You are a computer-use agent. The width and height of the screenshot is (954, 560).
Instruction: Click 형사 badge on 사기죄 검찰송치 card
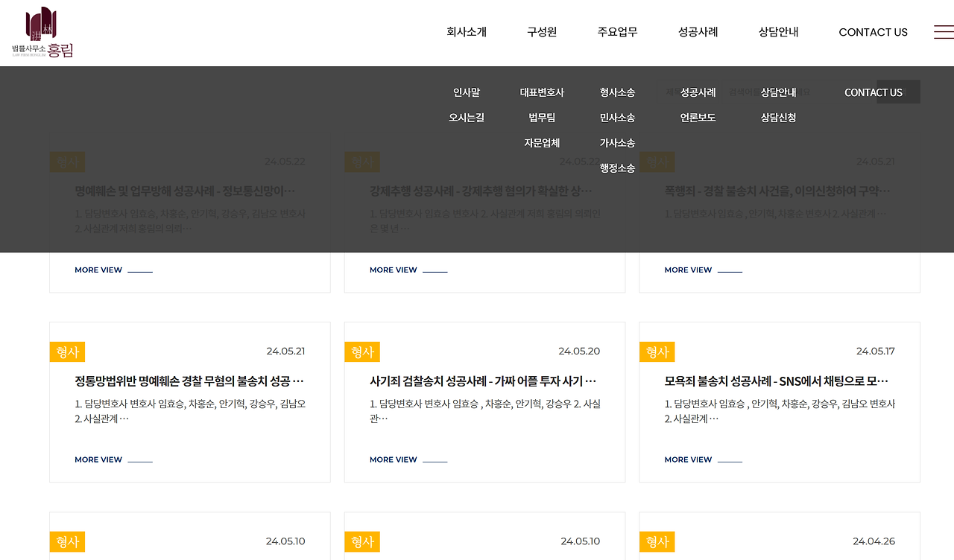click(362, 351)
